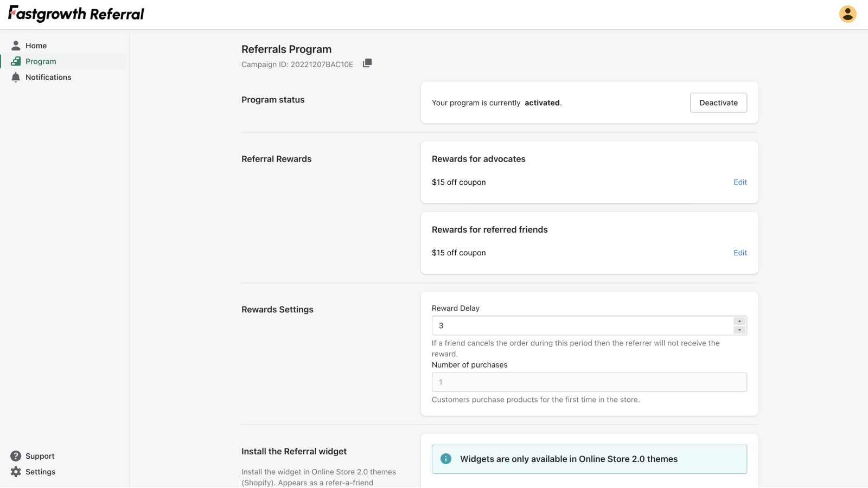Click the Support question mark icon
The width and height of the screenshot is (868, 488).
[16, 455]
